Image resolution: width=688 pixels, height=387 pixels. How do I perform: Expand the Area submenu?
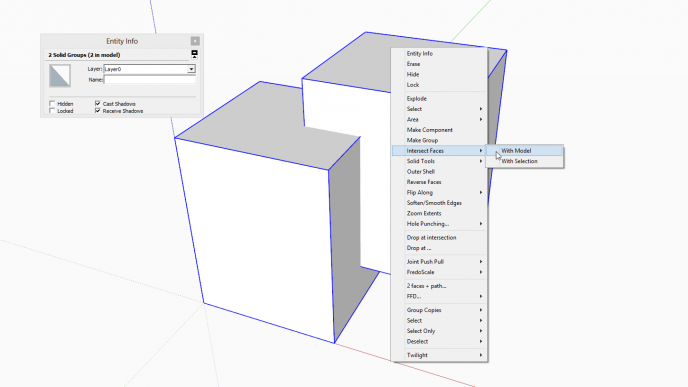(439, 120)
